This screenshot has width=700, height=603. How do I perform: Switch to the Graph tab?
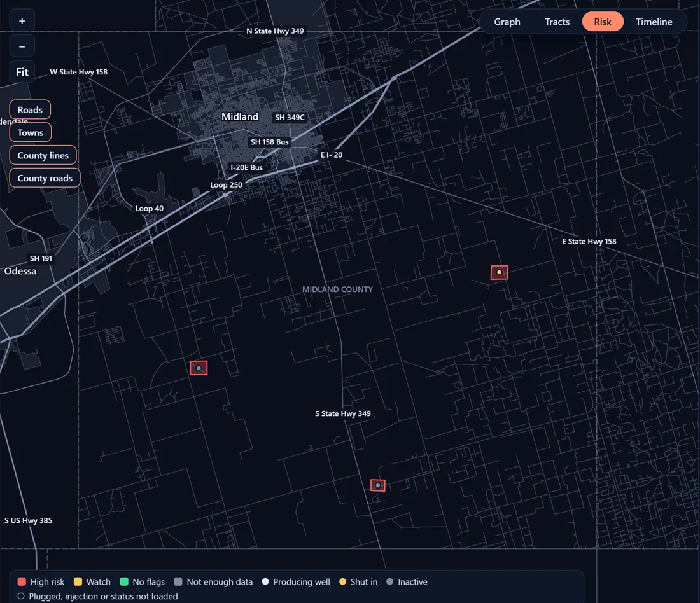click(507, 22)
